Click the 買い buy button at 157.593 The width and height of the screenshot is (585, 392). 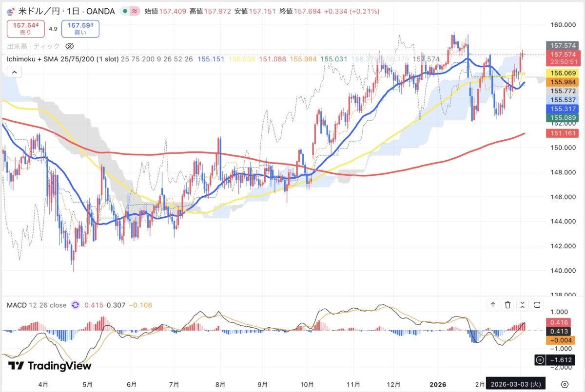[x=80, y=28]
